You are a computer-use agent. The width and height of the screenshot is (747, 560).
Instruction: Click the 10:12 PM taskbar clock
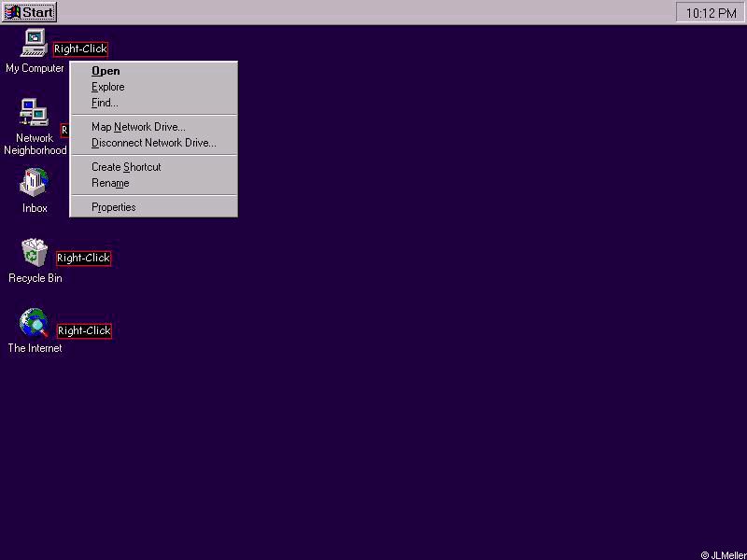711,12
